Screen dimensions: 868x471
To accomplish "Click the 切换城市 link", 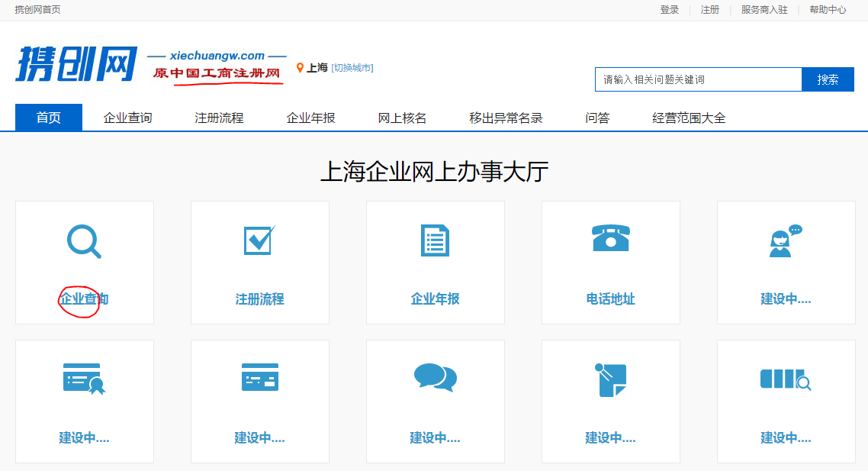I will [352, 68].
